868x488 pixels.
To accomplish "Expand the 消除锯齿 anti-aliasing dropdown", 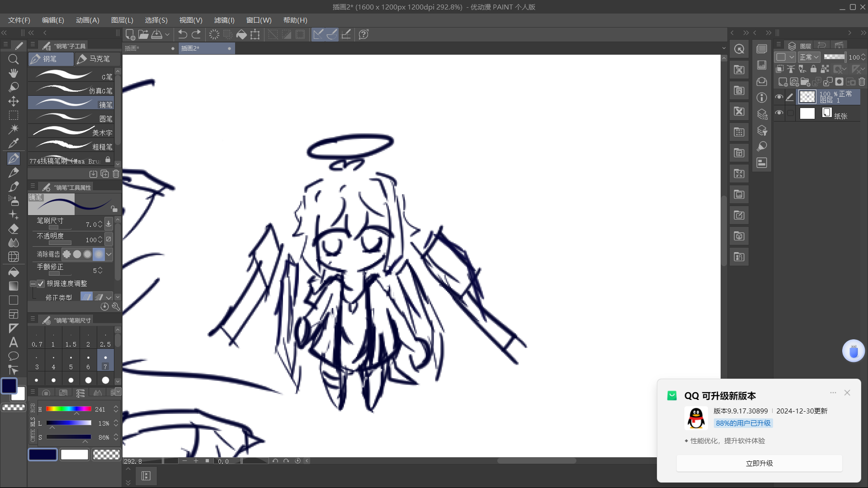I will 109,254.
